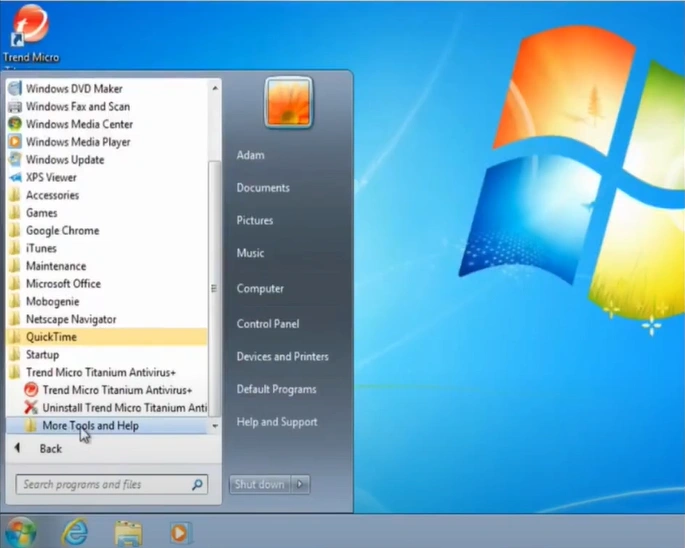Launch Internet Explorer from taskbar
The height and width of the screenshot is (548, 685).
tap(75, 532)
